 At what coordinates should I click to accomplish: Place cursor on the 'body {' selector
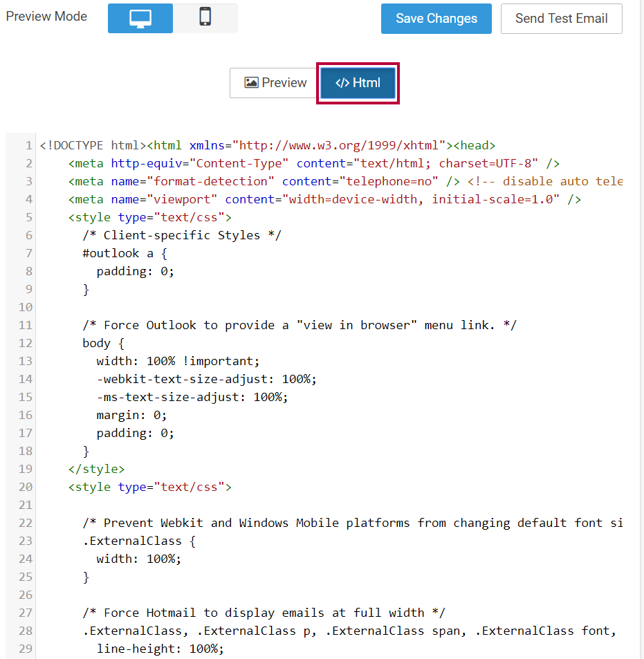(x=103, y=343)
